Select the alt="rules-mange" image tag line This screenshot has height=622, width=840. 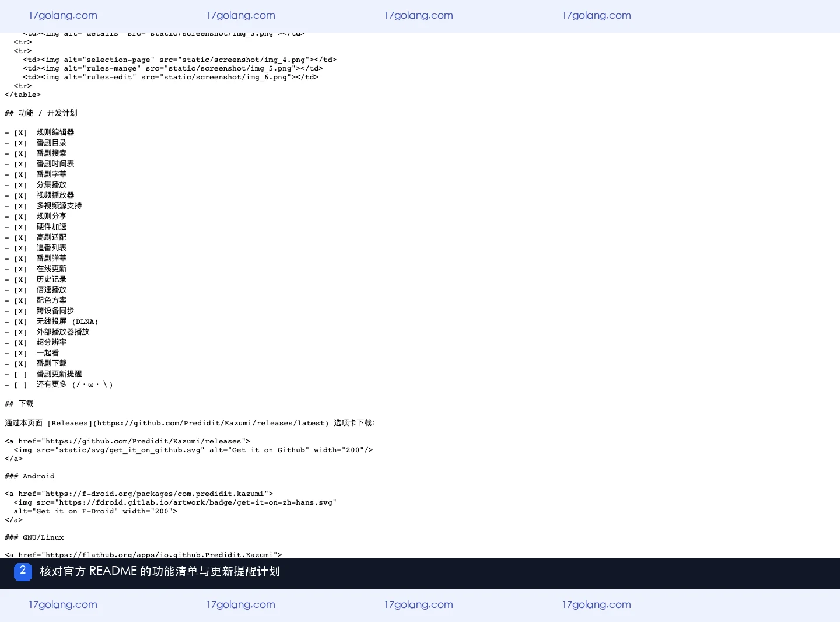click(173, 68)
